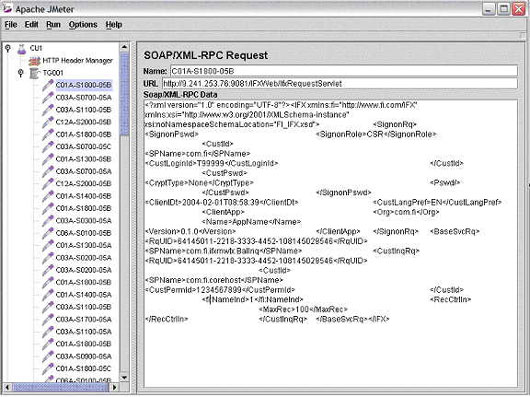Click left arrow of tree horizontal scrollbar
This screenshot has height=397, width=530.
coord(7,387)
